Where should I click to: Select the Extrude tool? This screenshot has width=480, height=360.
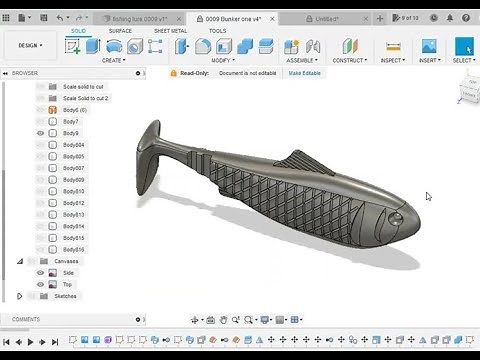click(x=93, y=46)
